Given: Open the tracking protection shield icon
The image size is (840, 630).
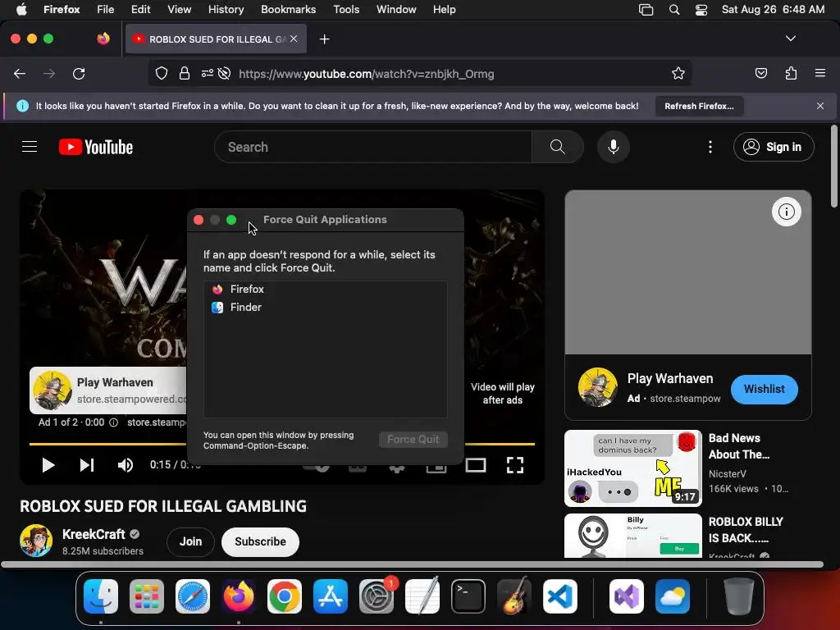Looking at the screenshot, I should tap(162, 74).
